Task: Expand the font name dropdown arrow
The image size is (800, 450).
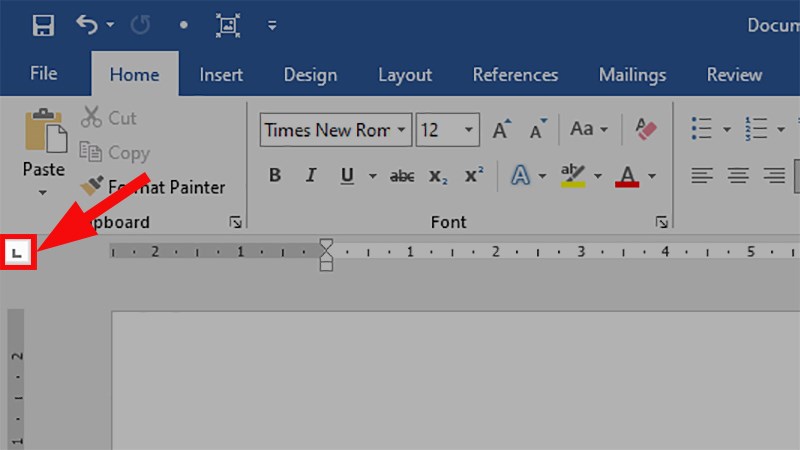Action: [402, 130]
